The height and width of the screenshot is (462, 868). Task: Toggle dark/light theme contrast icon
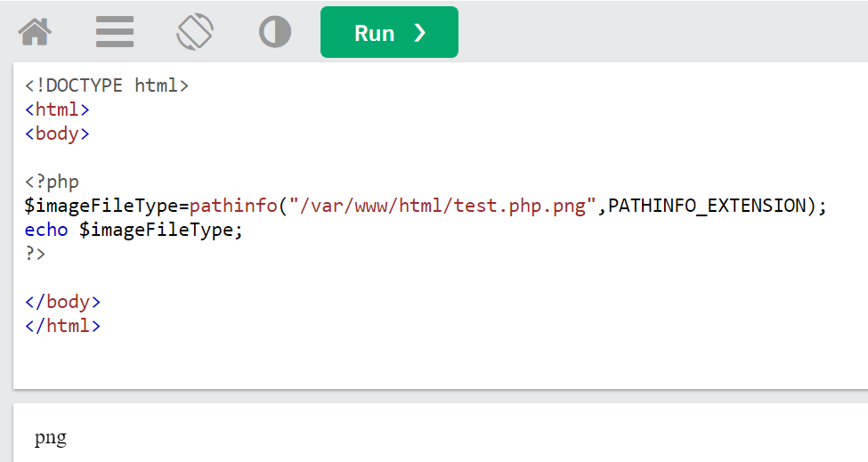[x=275, y=31]
